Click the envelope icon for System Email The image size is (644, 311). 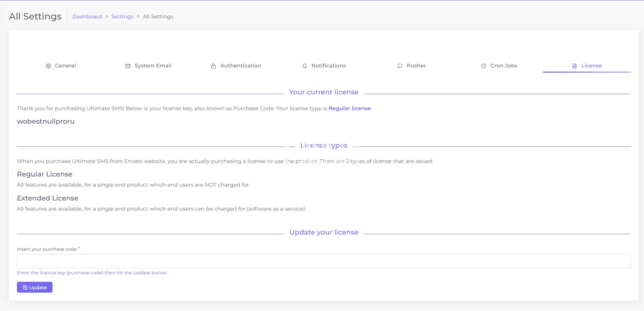coord(128,66)
